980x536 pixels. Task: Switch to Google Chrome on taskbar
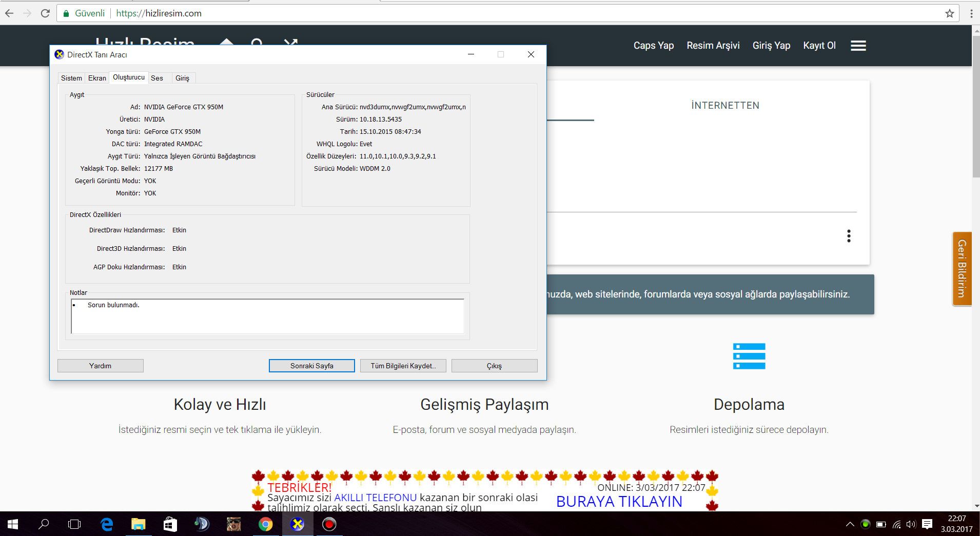(266, 524)
